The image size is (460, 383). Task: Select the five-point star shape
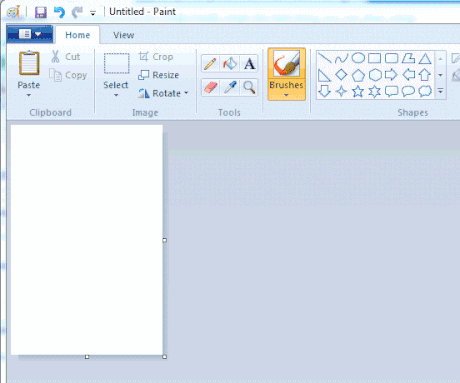point(358,91)
